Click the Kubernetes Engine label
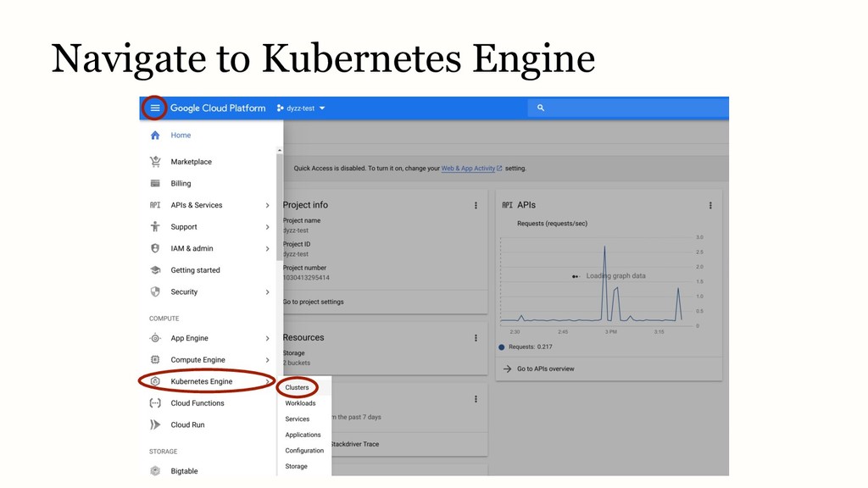Image resolution: width=868 pixels, height=488 pixels. click(202, 381)
